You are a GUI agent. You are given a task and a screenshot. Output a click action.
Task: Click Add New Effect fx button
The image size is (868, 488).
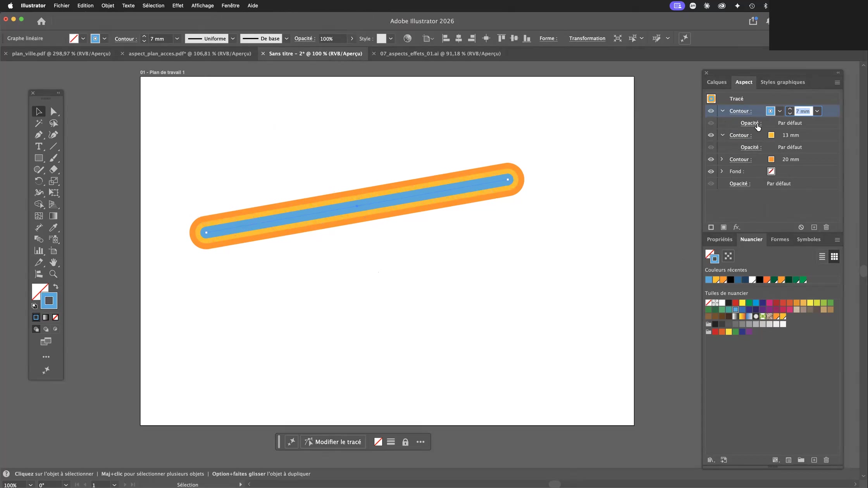coord(737,227)
